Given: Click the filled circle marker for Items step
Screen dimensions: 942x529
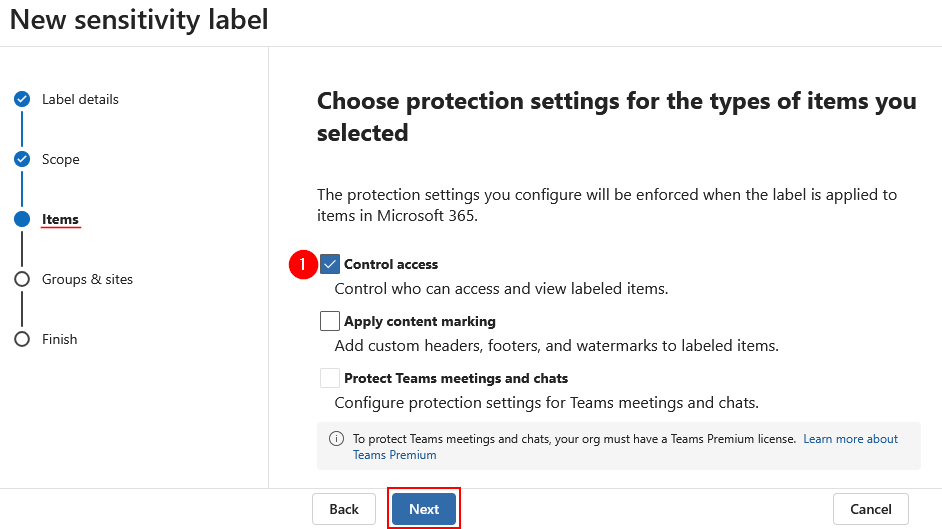Looking at the screenshot, I should [x=22, y=219].
